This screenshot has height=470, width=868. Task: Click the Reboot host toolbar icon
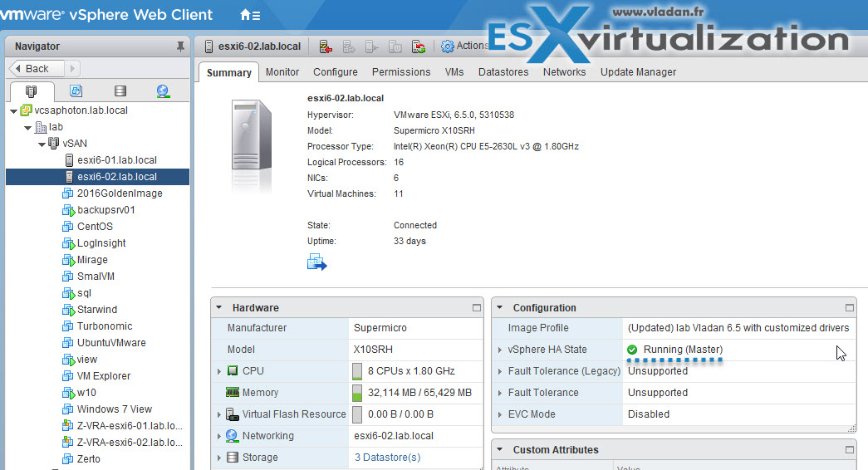point(419,47)
